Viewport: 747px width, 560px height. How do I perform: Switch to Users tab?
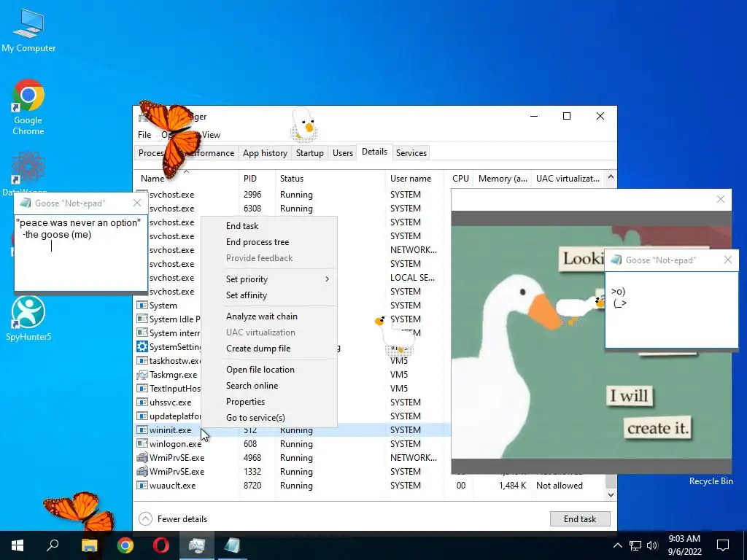(x=343, y=153)
